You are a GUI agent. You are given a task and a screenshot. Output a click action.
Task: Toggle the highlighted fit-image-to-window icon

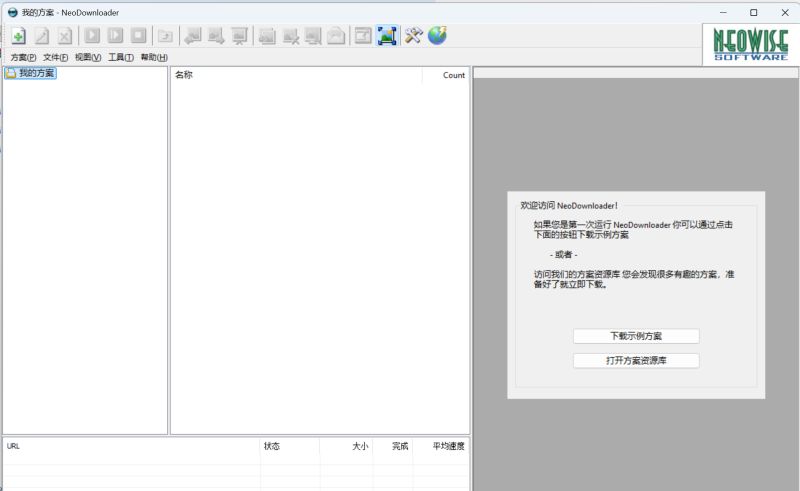point(387,36)
